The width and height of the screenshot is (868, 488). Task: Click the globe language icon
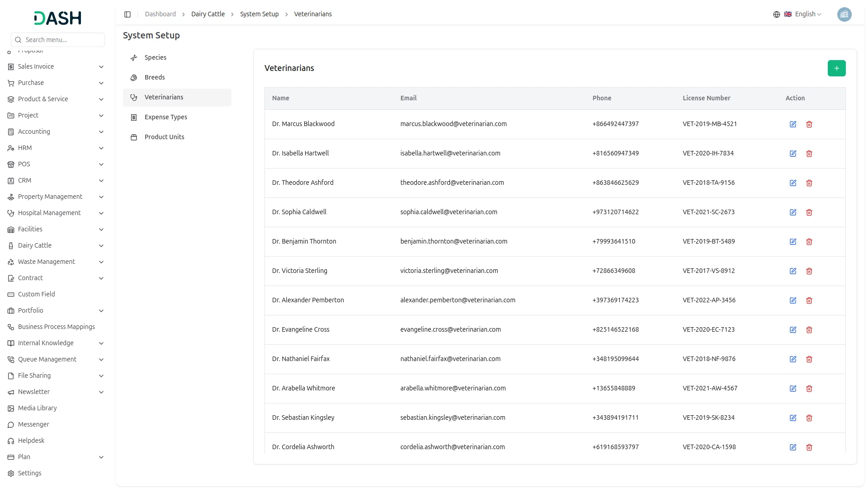777,14
